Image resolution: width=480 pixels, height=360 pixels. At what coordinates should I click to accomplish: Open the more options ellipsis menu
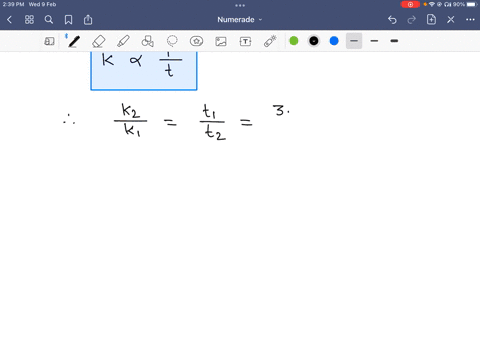pyautogui.click(x=470, y=20)
